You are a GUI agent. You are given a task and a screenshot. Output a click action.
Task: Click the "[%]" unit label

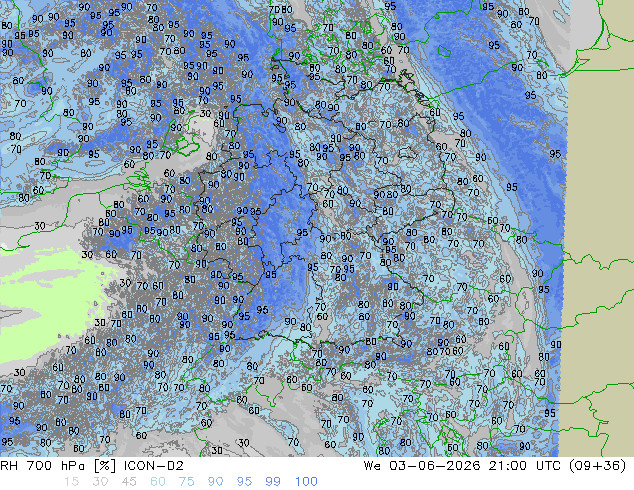coord(104,466)
